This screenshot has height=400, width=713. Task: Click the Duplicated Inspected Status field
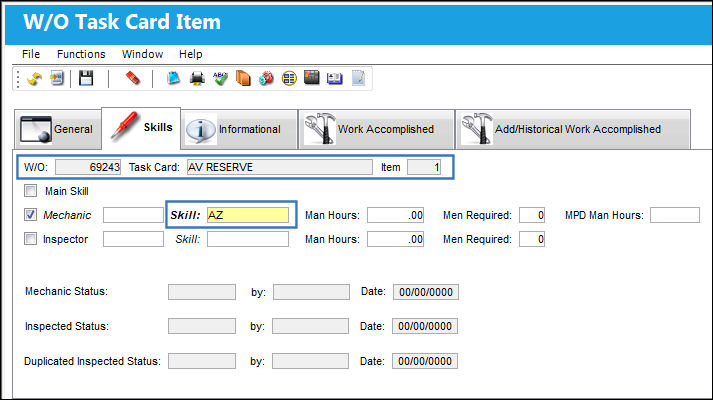click(x=202, y=361)
